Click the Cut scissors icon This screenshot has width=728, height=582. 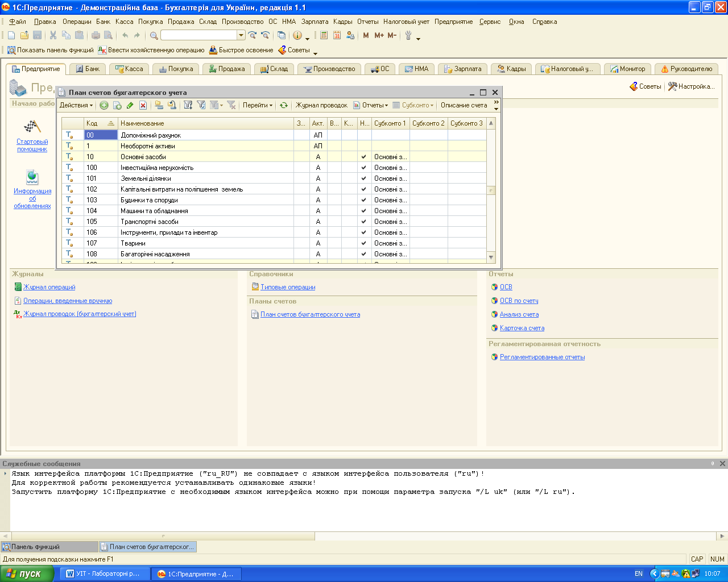point(53,35)
